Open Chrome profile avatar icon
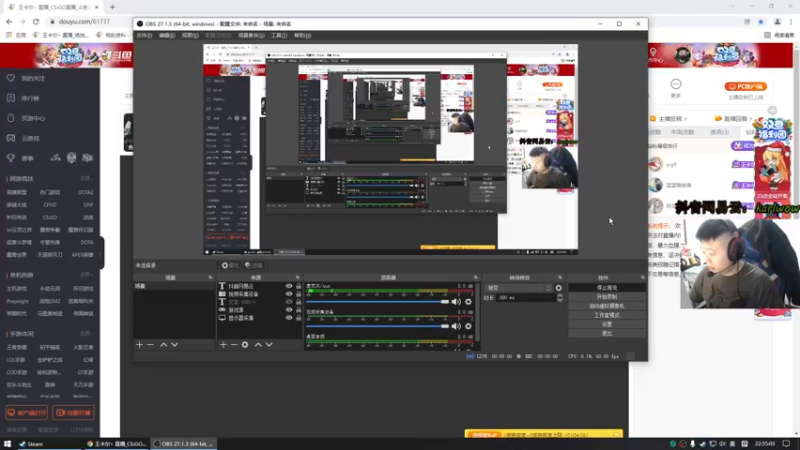 [x=777, y=21]
